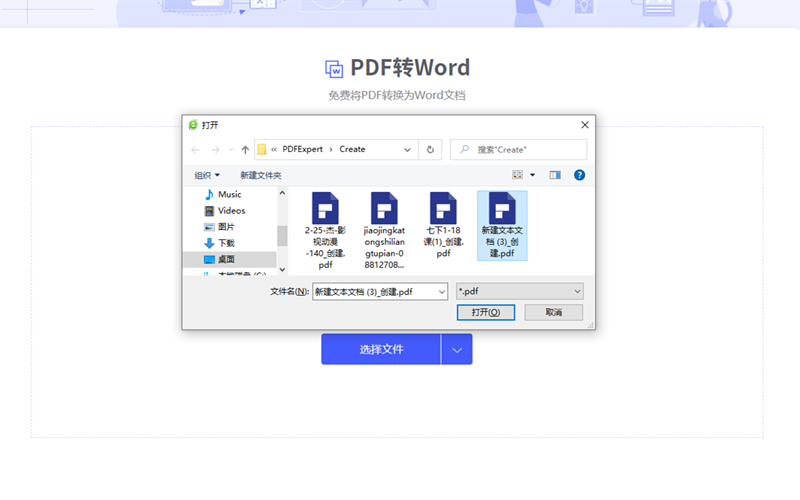This screenshot has height=500, width=800.
Task: Click the refresh icon next to address bar
Action: coord(430,149)
